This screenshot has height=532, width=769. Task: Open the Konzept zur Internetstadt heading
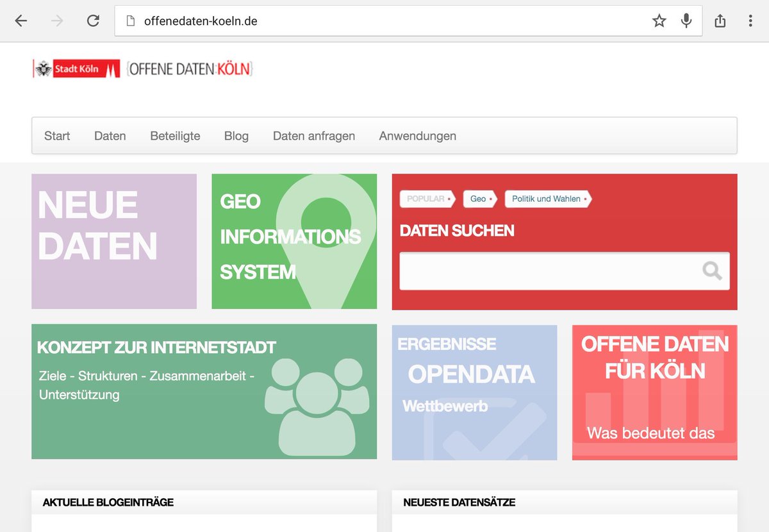(x=156, y=347)
